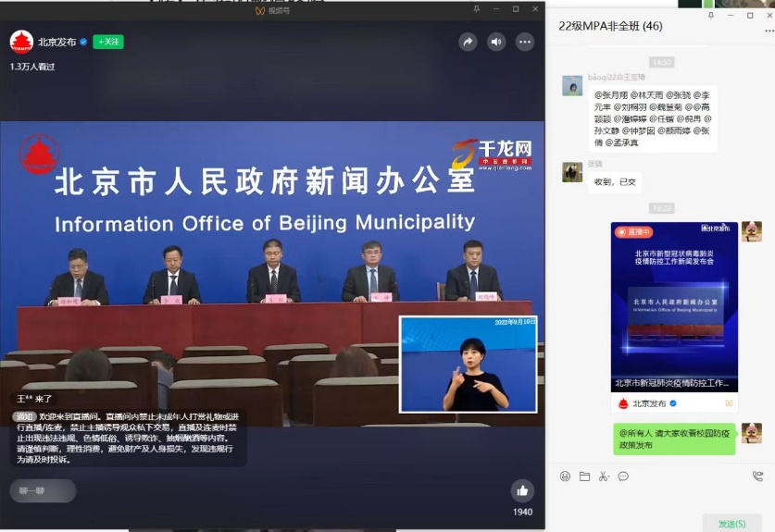Click the 14:50 timestamp in chat
This screenshot has width=775, height=532.
[662, 62]
